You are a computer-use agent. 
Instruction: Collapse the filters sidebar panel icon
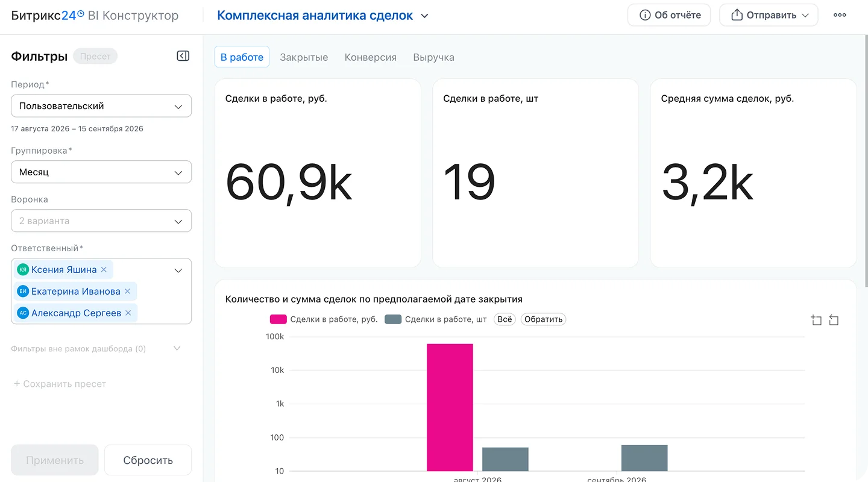[183, 56]
